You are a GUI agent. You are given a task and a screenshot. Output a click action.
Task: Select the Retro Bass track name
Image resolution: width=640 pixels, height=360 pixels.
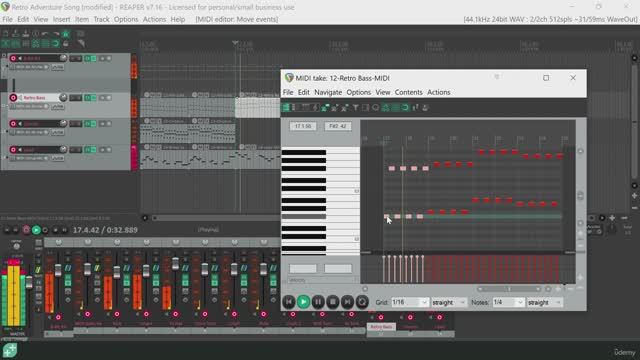tap(35, 98)
